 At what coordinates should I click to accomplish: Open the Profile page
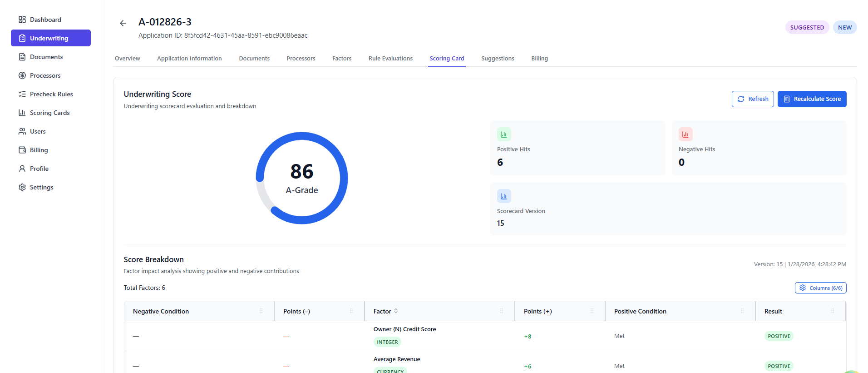click(51, 169)
